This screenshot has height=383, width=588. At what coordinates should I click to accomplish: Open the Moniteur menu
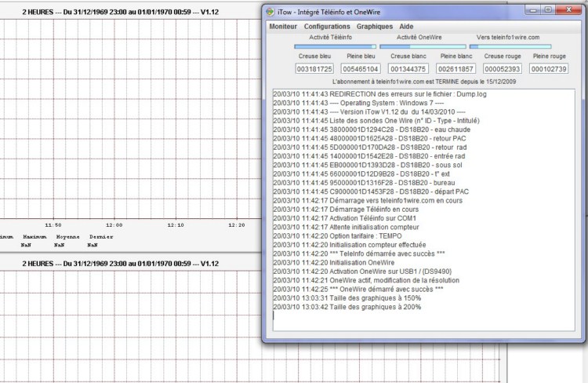[282, 26]
